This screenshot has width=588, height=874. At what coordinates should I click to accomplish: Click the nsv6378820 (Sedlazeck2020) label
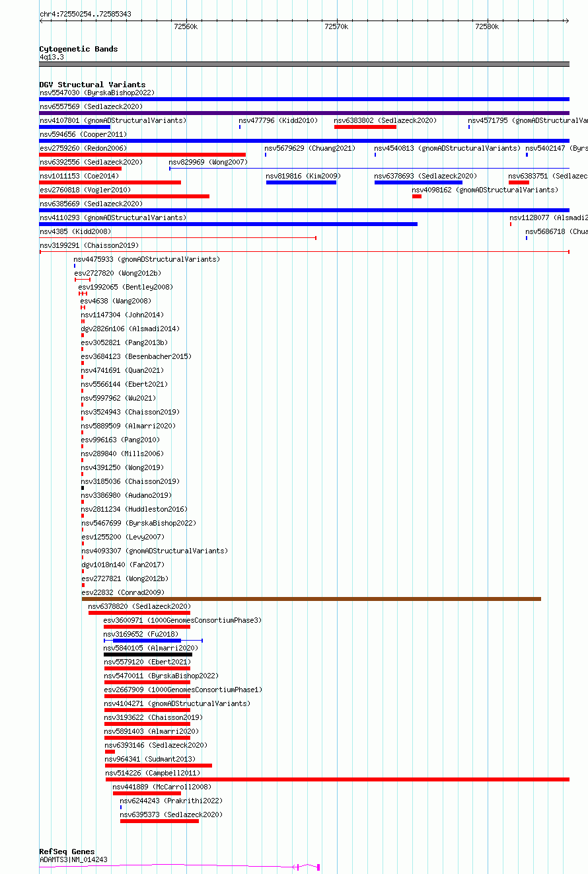click(x=140, y=607)
